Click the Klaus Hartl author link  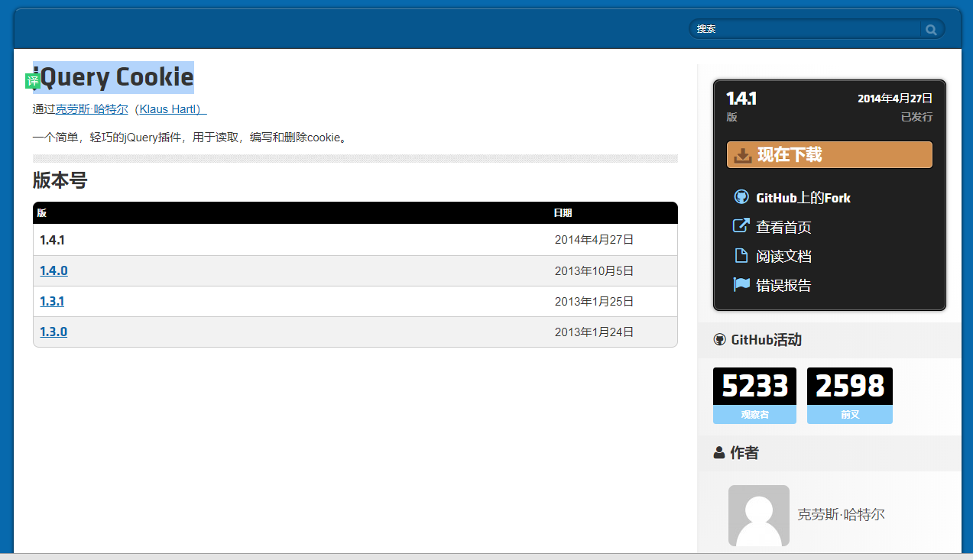[170, 109]
